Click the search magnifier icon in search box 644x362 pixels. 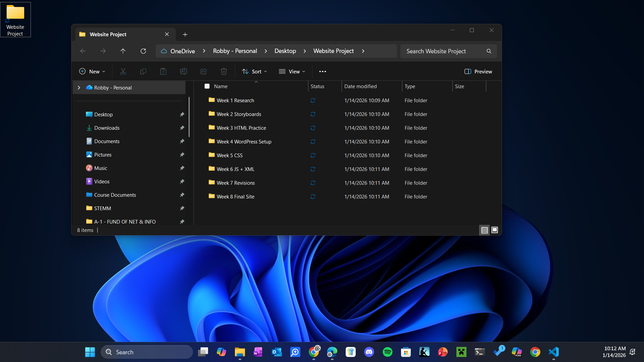click(489, 51)
